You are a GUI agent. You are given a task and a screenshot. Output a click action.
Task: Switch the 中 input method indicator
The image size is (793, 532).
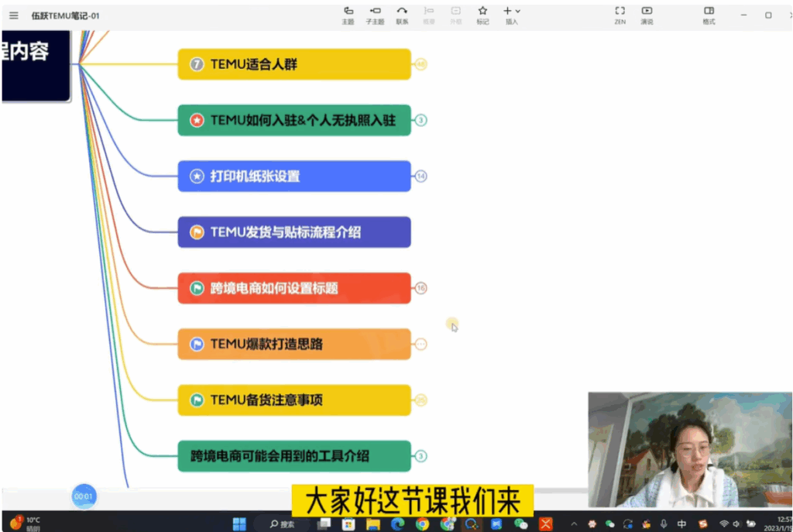coord(681,524)
